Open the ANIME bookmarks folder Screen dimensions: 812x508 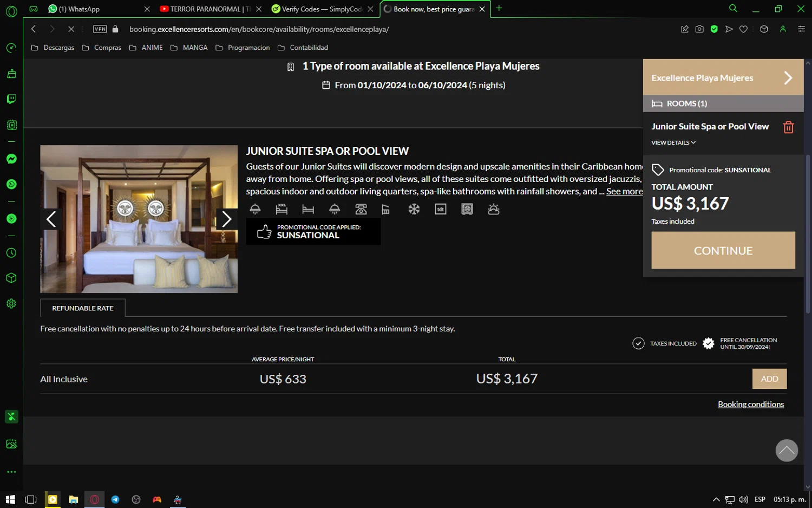(146, 48)
